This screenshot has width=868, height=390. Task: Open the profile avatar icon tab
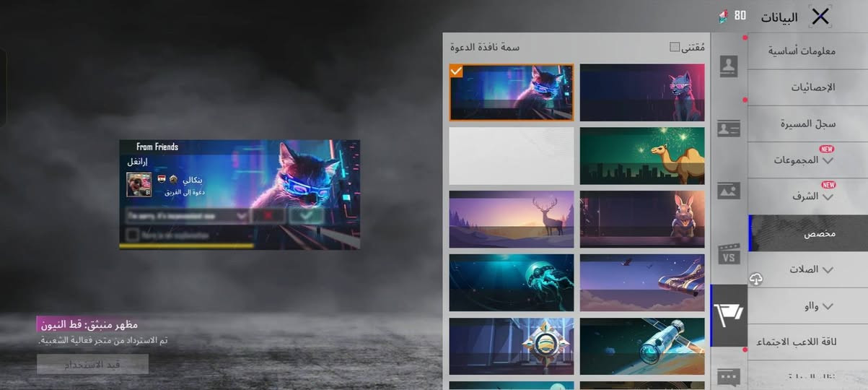[729, 66]
